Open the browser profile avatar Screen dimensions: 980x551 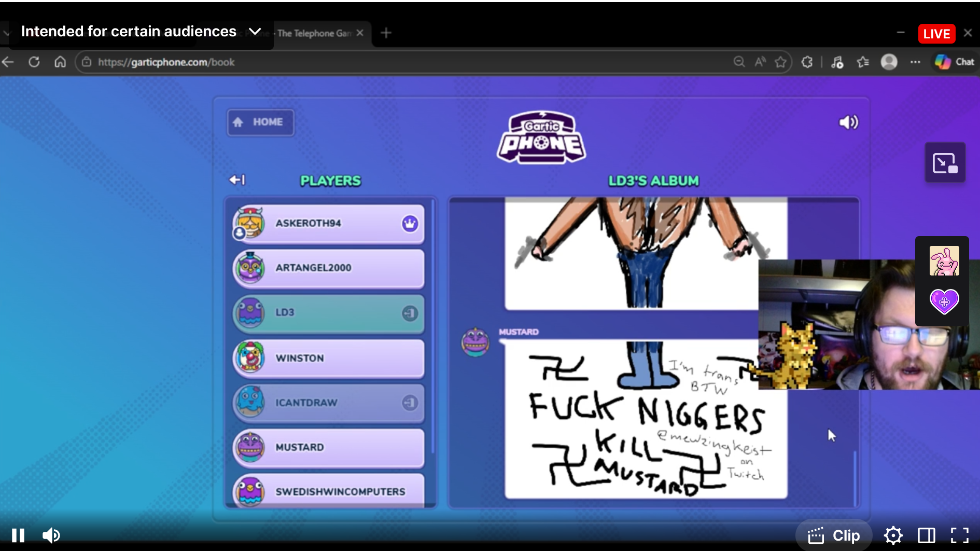point(889,62)
